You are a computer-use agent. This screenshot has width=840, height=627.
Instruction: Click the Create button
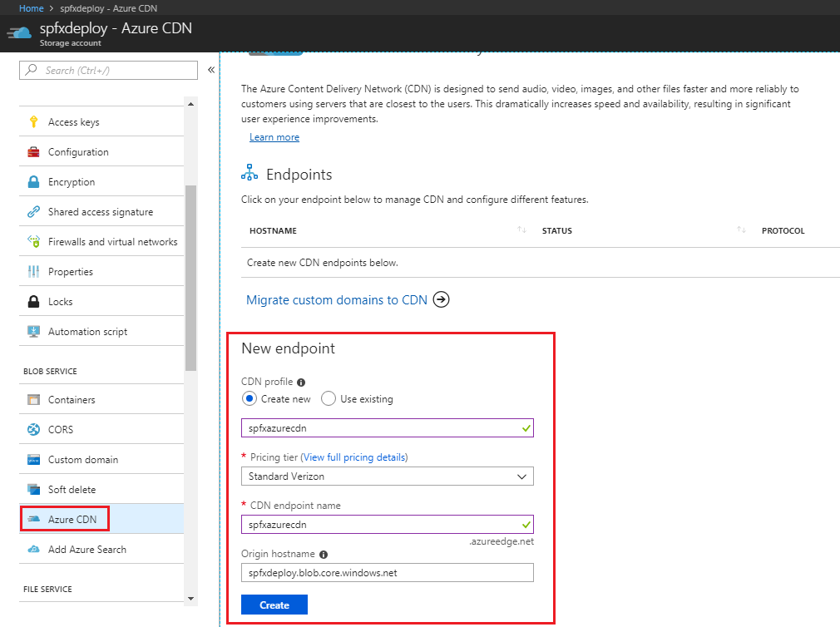point(274,605)
